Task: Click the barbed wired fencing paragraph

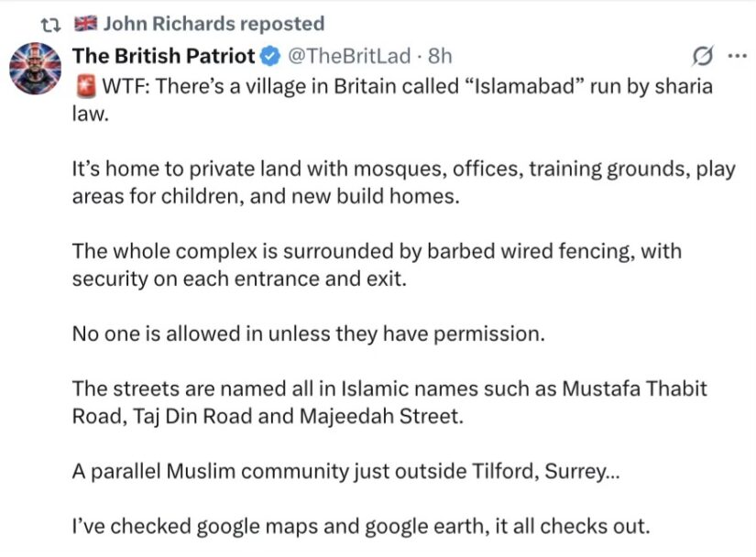Action: [377, 265]
